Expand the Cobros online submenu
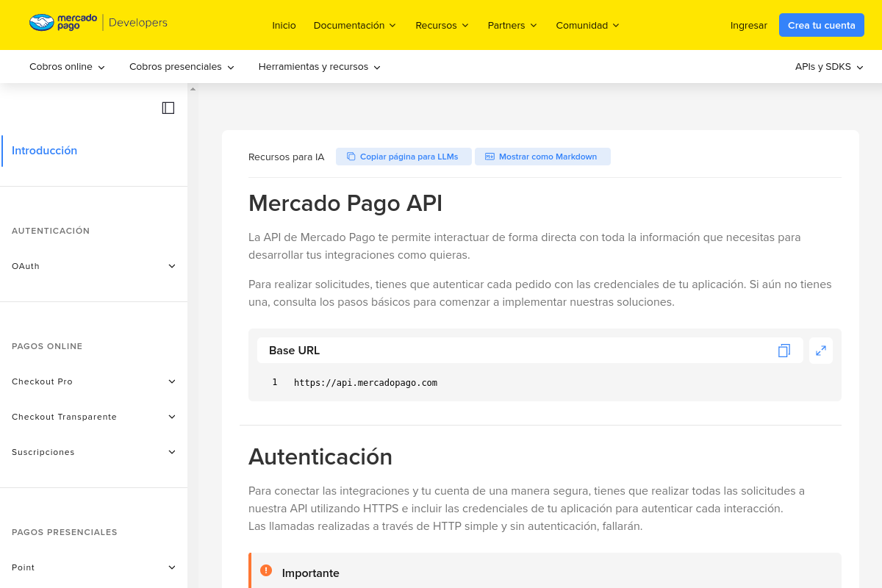The image size is (882, 588). click(68, 67)
